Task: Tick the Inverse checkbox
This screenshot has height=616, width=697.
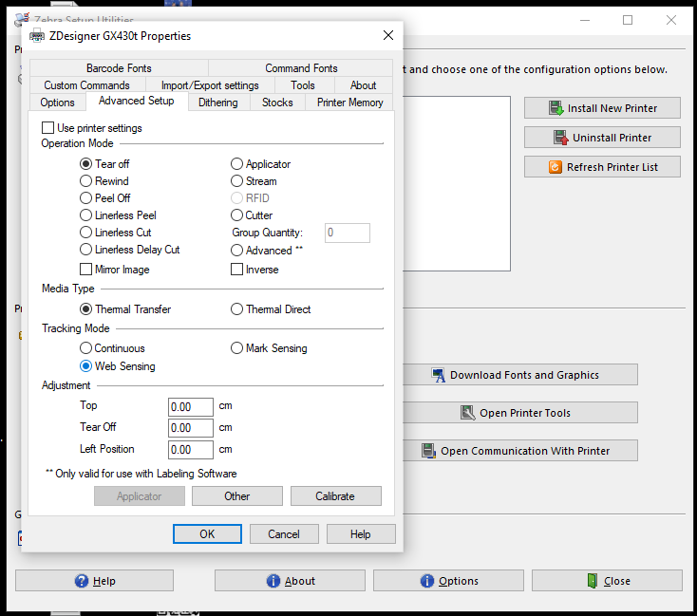Action: click(237, 270)
